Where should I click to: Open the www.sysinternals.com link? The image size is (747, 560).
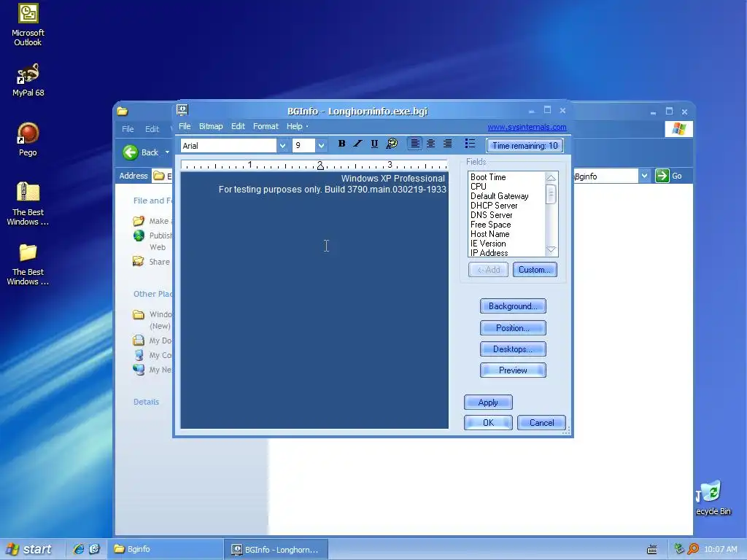[x=527, y=127]
